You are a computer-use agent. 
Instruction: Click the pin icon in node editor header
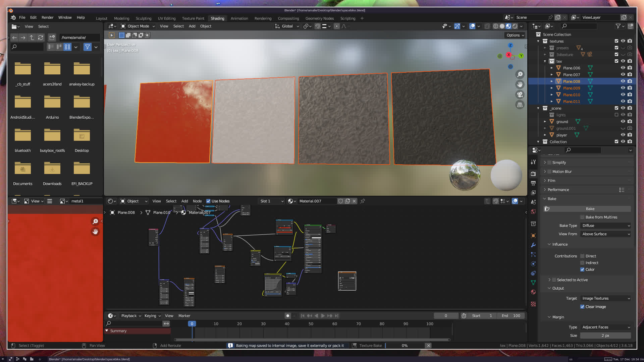coord(363,201)
